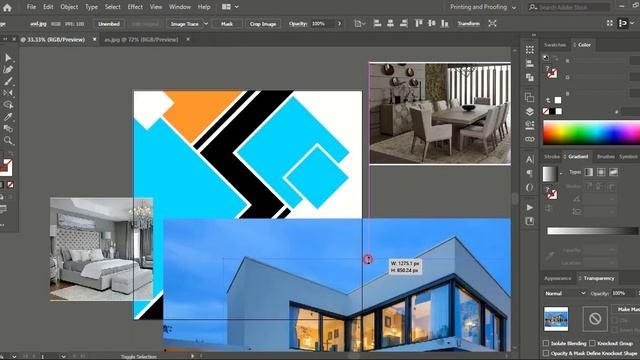Click vertical align top icon
Screen dimensions: 640x360
pos(419,24)
